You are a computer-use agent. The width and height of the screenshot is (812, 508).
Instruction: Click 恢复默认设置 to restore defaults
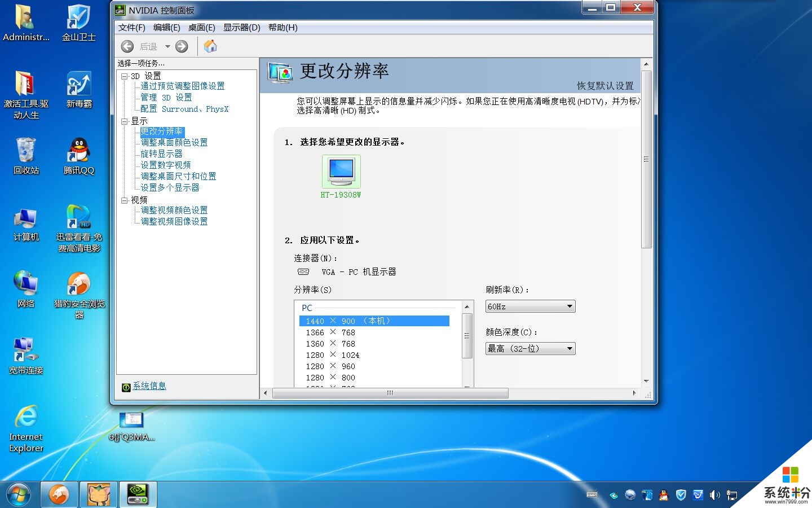point(605,86)
